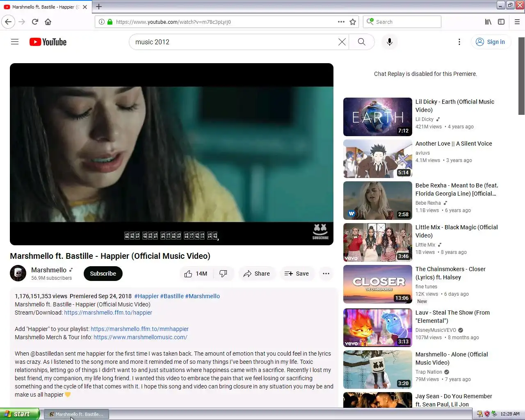Viewport: 525px width, 420px height.
Task: Start voice search with microphone icon
Action: click(390, 42)
